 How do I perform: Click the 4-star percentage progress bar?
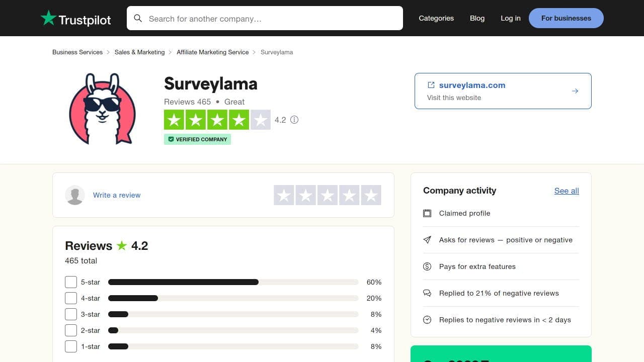(233, 298)
